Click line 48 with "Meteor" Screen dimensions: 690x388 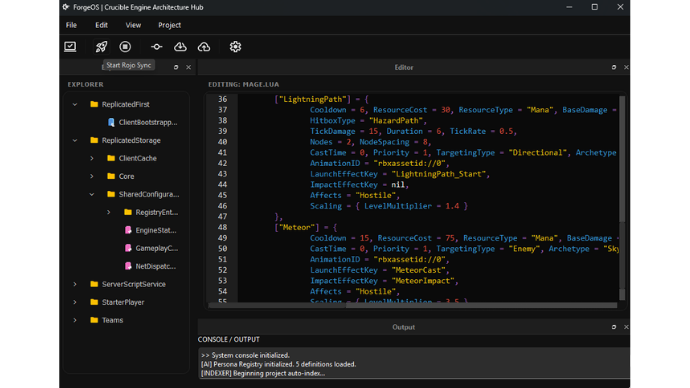pyautogui.click(x=305, y=227)
